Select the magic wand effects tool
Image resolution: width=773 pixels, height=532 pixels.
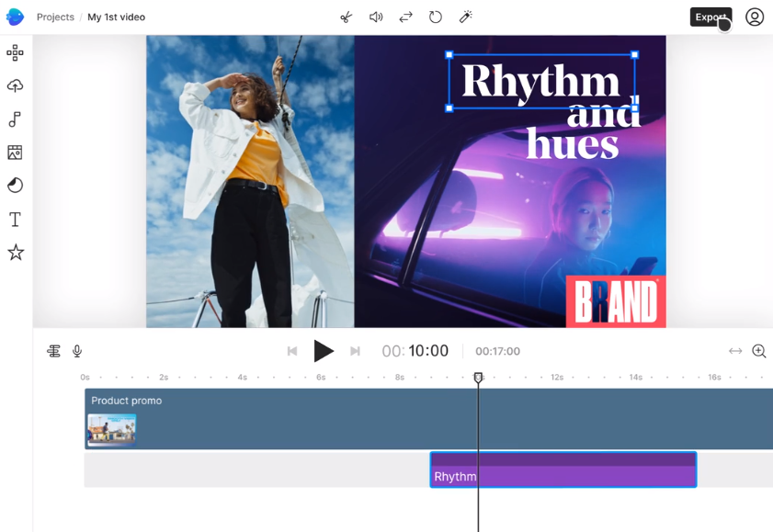tap(466, 17)
